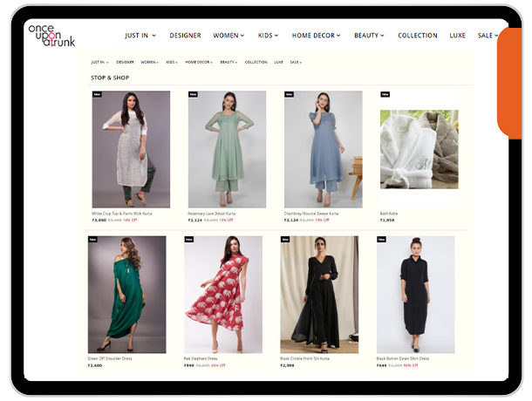The height and width of the screenshot is (401, 532).
Task: Expand KIDS in the smaller secondary navigation
Action: click(172, 63)
